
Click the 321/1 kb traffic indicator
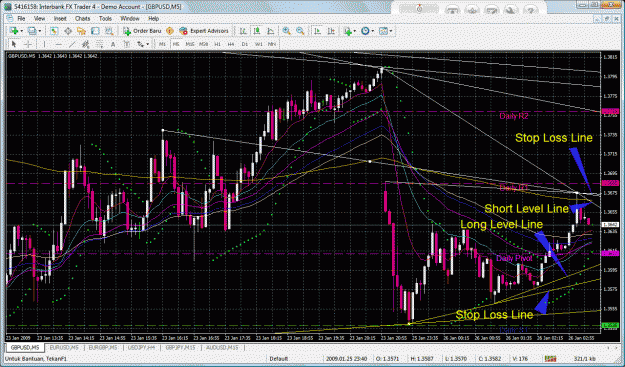click(x=584, y=359)
